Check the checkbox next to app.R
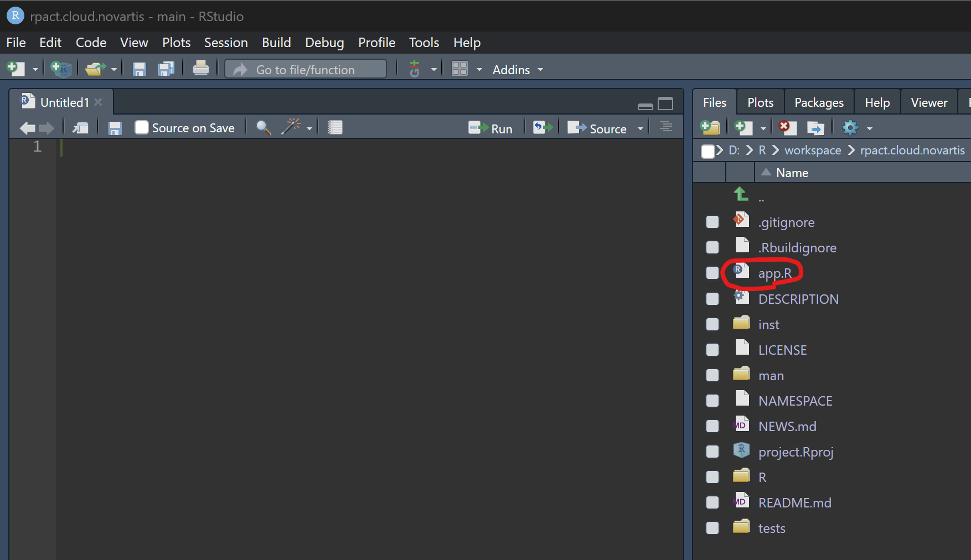 click(x=712, y=273)
